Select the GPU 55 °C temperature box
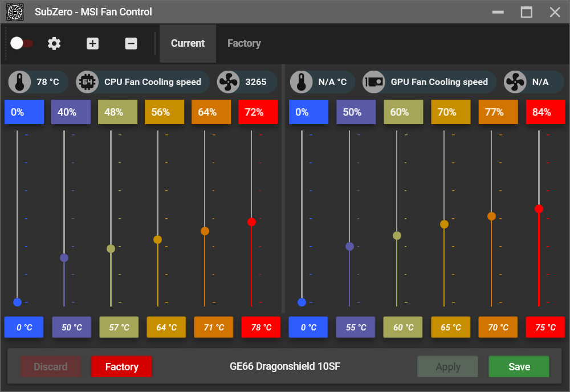The height and width of the screenshot is (392, 570). click(x=356, y=328)
